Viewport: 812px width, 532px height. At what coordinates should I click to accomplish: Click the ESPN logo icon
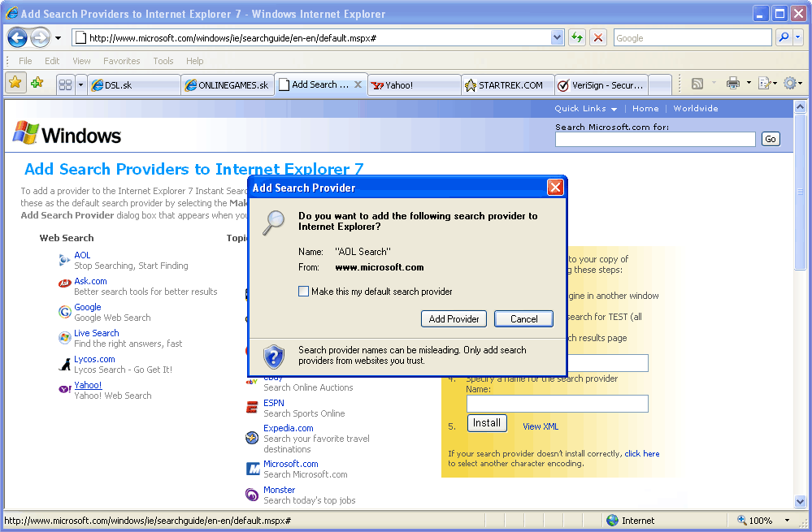point(252,407)
